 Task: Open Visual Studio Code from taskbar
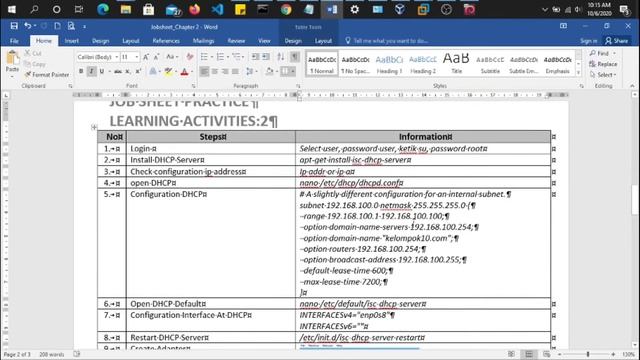coord(218,9)
